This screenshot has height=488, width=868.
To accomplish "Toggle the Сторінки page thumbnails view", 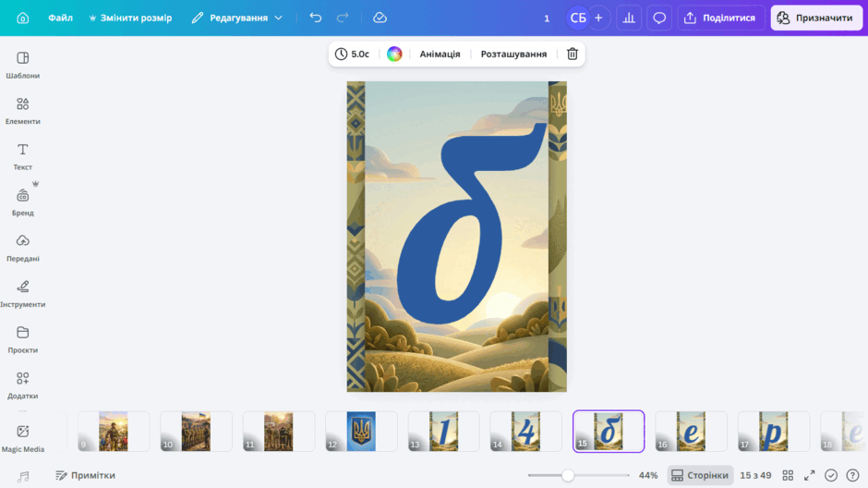I will click(x=700, y=475).
